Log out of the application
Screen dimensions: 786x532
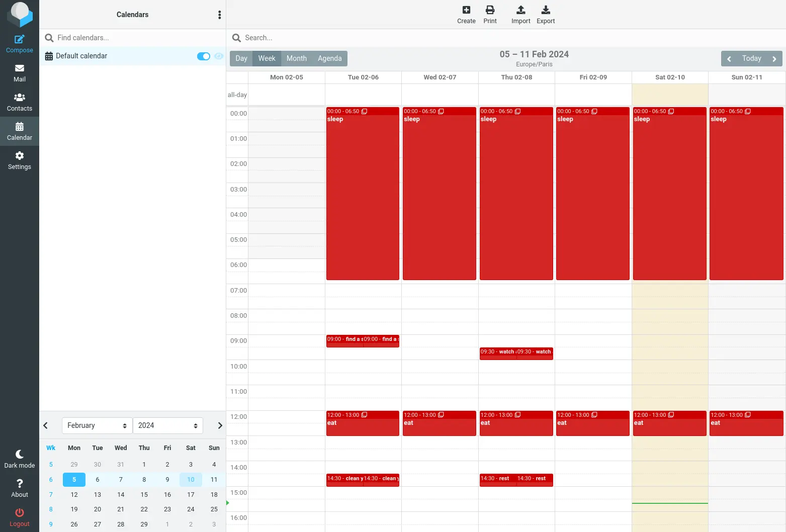tap(19, 516)
